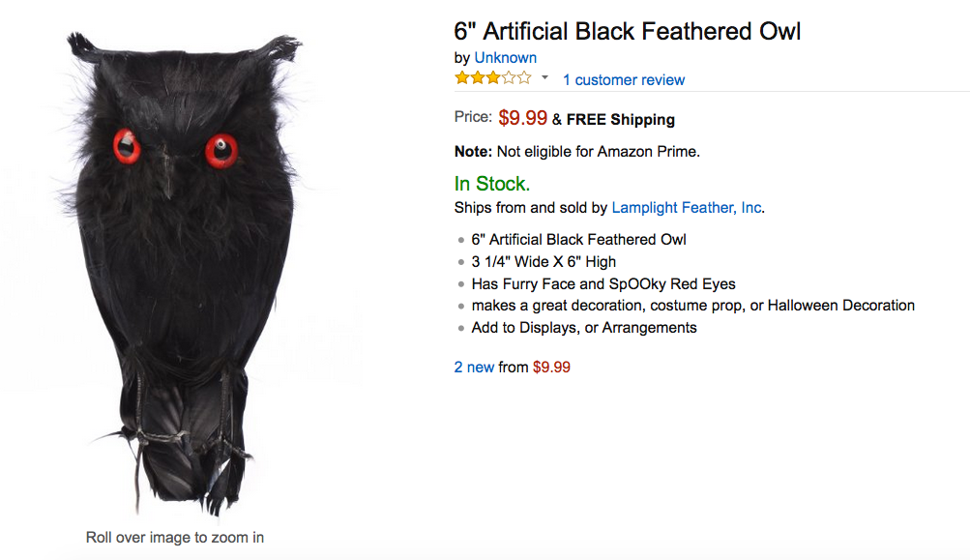The image size is (970, 560).
Task: Click the red $9.99 main price
Action: tap(522, 119)
